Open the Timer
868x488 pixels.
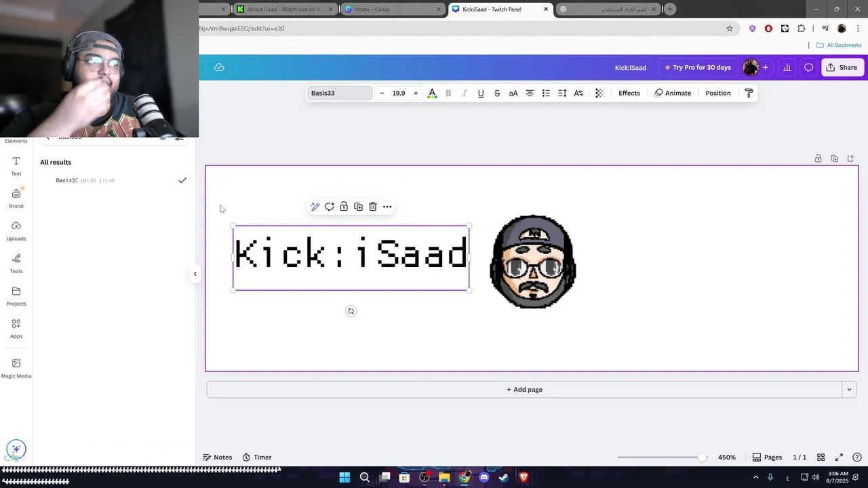click(x=257, y=457)
